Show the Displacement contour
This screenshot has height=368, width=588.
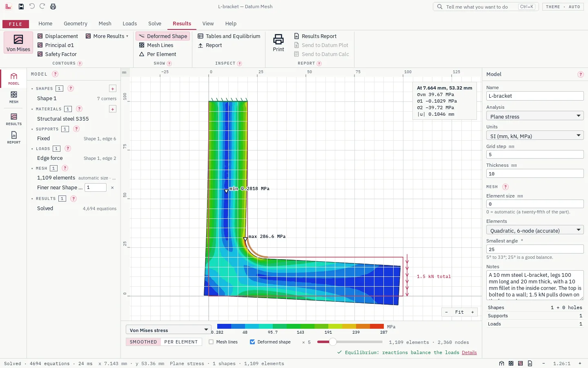point(58,36)
